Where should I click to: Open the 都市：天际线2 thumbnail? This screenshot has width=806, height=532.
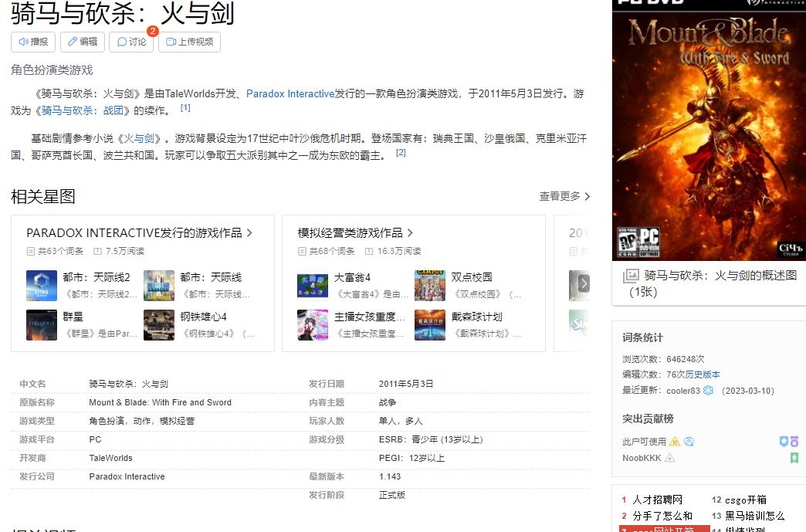(42, 285)
